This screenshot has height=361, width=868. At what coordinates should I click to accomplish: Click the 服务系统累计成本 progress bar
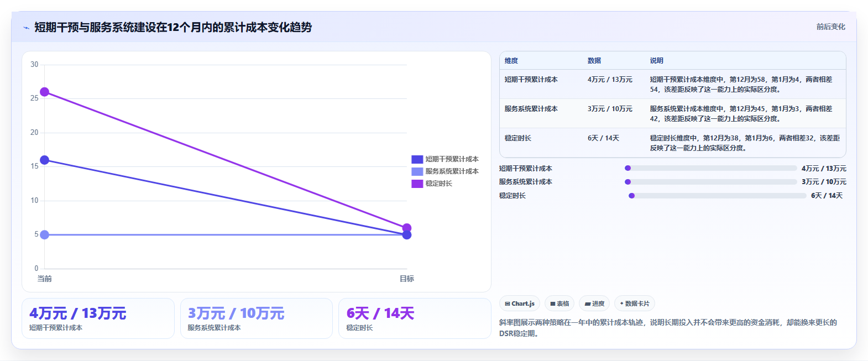[x=710, y=182]
